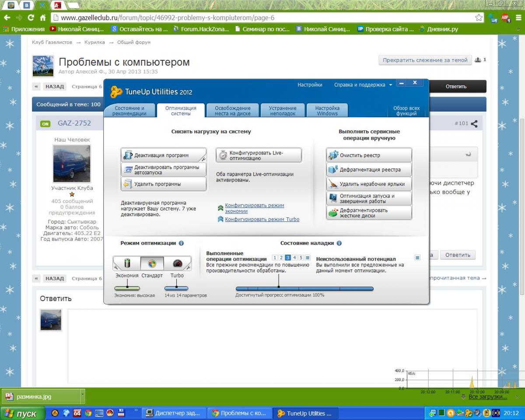The width and height of the screenshot is (525, 420).
Task: Open the Освобождение места на диске tab
Action: 233,111
